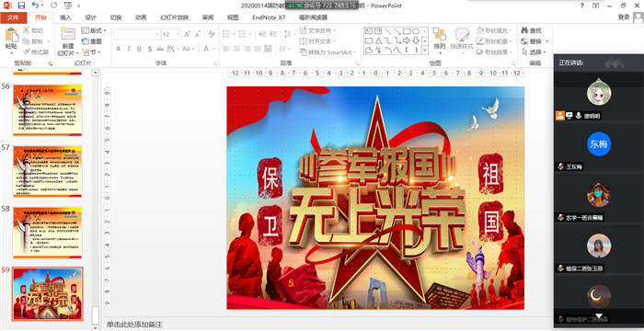Viewport: 644px width, 331px height.
Task: Click the New Slide icon
Action: click(x=68, y=34)
